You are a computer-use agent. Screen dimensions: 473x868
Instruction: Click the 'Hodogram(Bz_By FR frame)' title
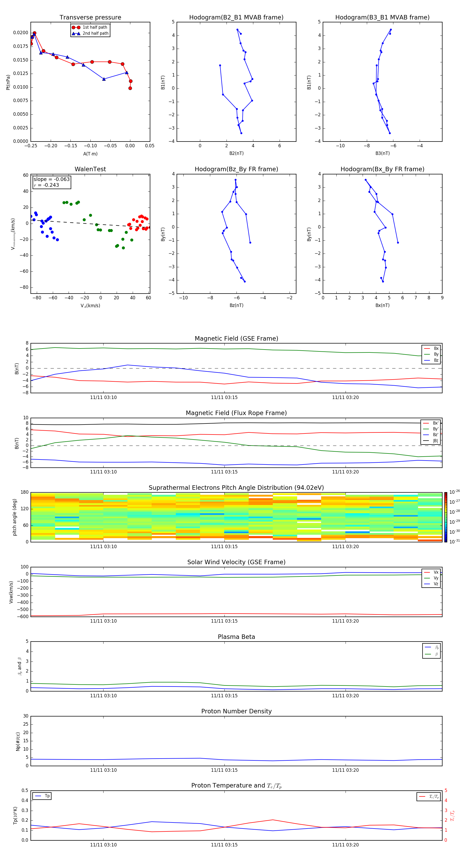tap(236, 169)
